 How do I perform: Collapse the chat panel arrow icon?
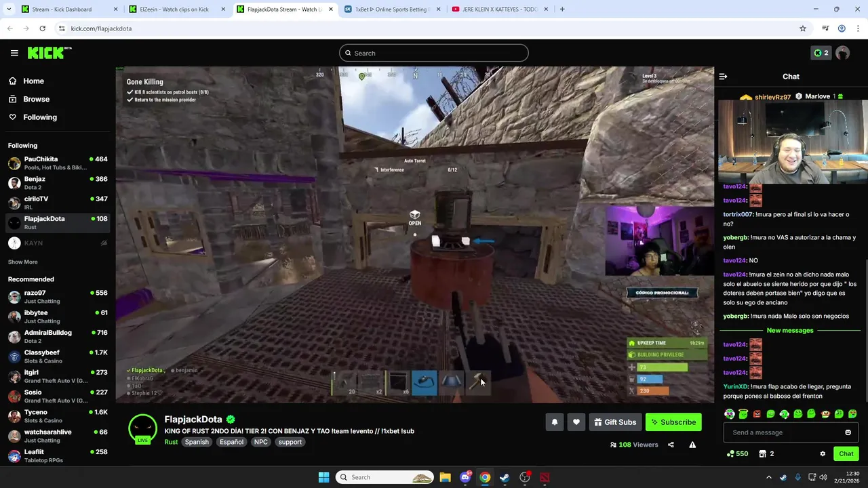pos(723,77)
